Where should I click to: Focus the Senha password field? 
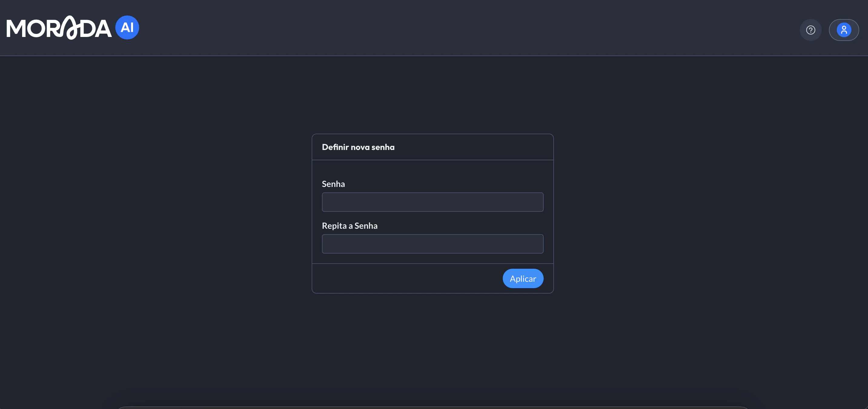click(x=432, y=202)
